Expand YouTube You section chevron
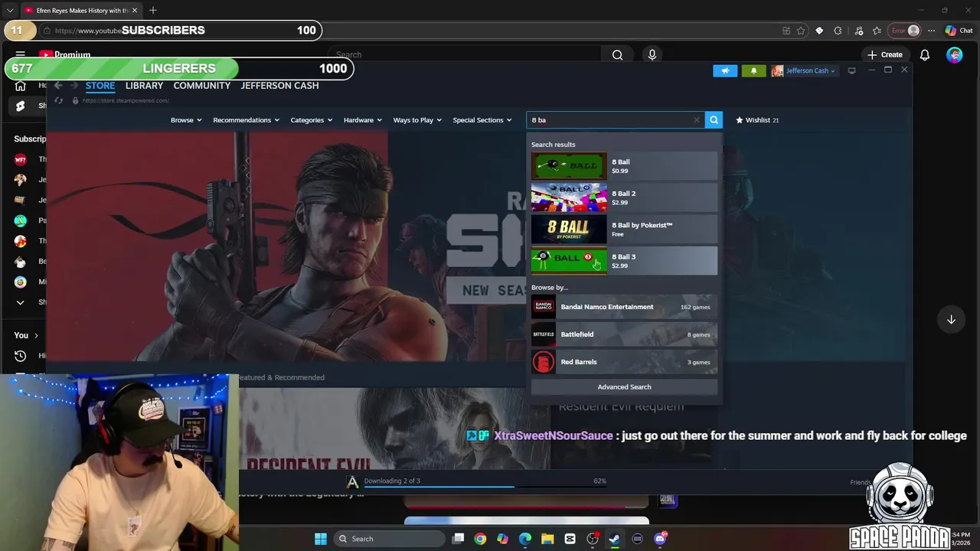 point(35,335)
